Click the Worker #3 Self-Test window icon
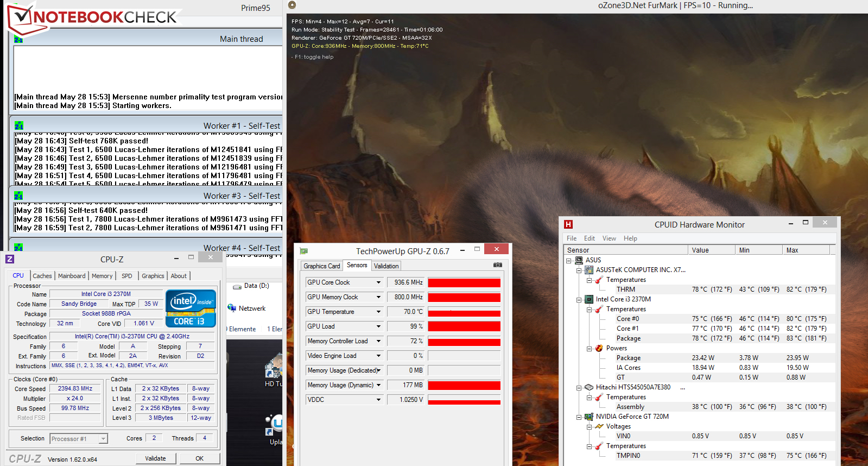868x466 pixels. 18,196
